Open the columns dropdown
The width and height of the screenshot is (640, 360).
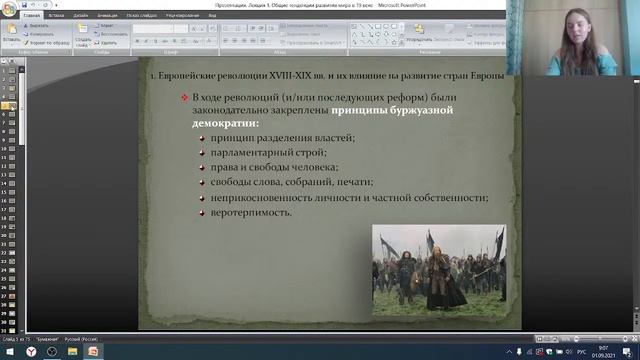coord(264,41)
